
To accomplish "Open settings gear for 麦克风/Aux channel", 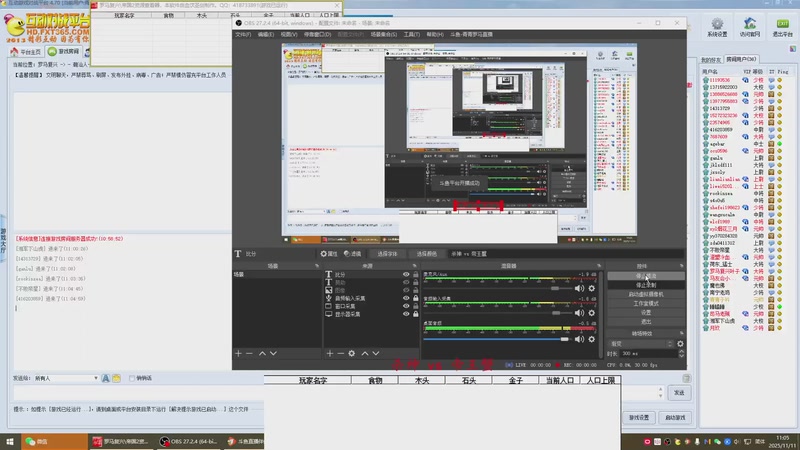I will [x=592, y=288].
